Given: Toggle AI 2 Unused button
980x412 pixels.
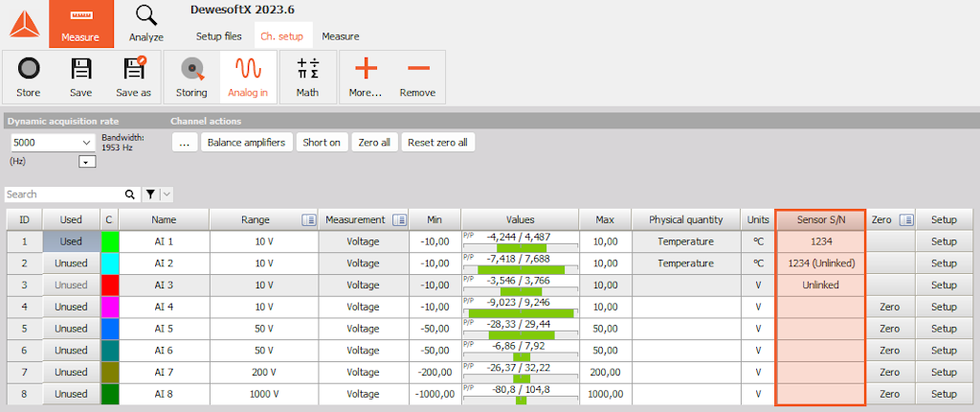Looking at the screenshot, I should coord(71,263).
